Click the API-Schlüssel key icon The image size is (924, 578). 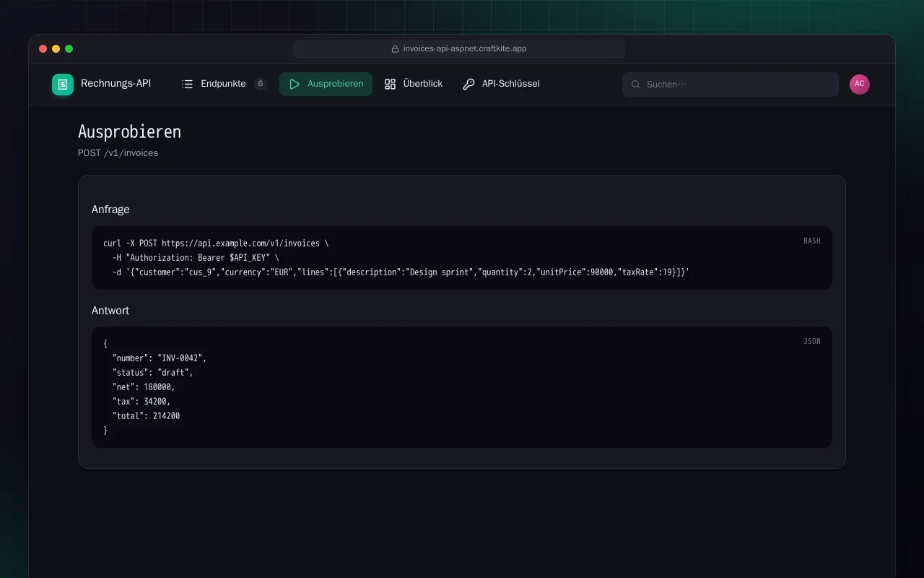click(x=469, y=84)
